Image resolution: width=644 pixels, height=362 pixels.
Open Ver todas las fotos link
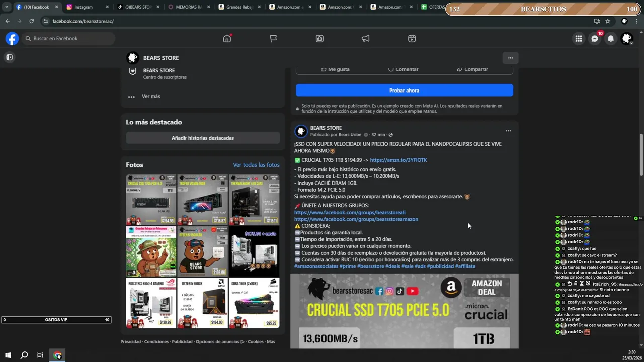tap(256, 165)
